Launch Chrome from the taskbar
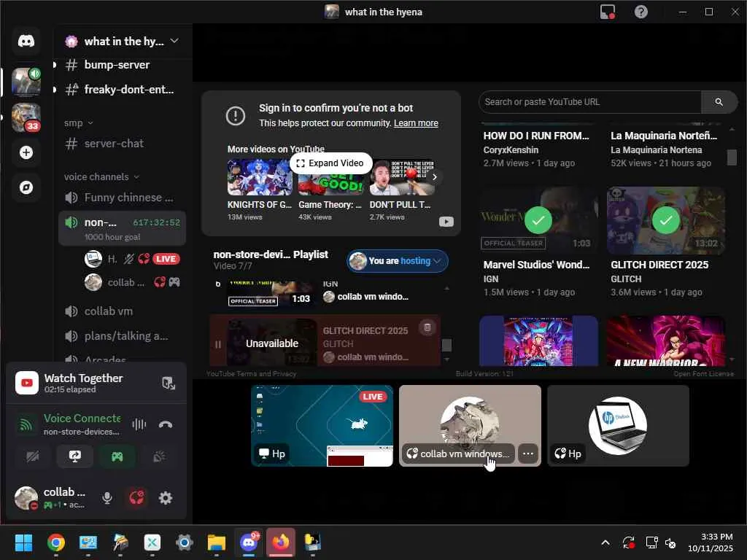Image resolution: width=747 pixels, height=560 pixels. 56,542
